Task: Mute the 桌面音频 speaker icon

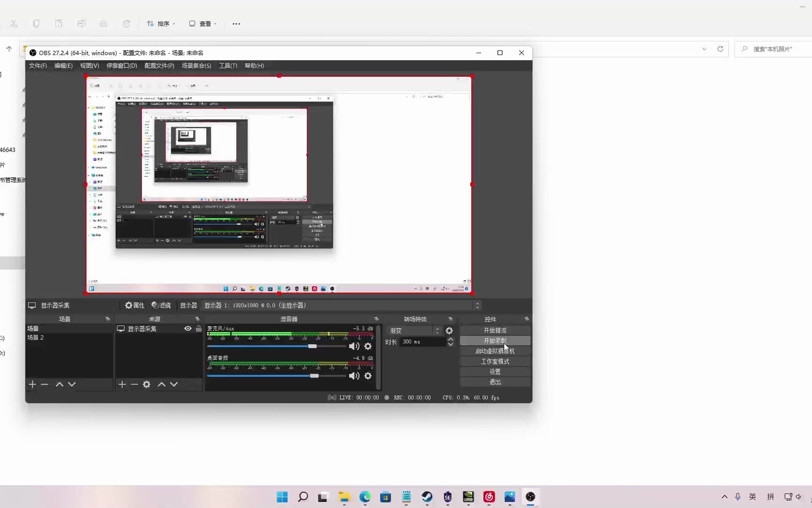Action: [354, 376]
